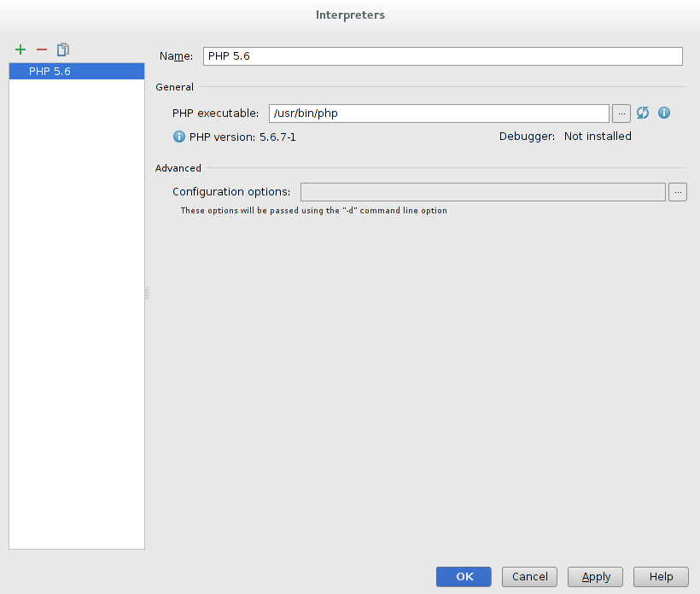
Task: Copy the selected interpreter configuration
Action: pos(62,50)
